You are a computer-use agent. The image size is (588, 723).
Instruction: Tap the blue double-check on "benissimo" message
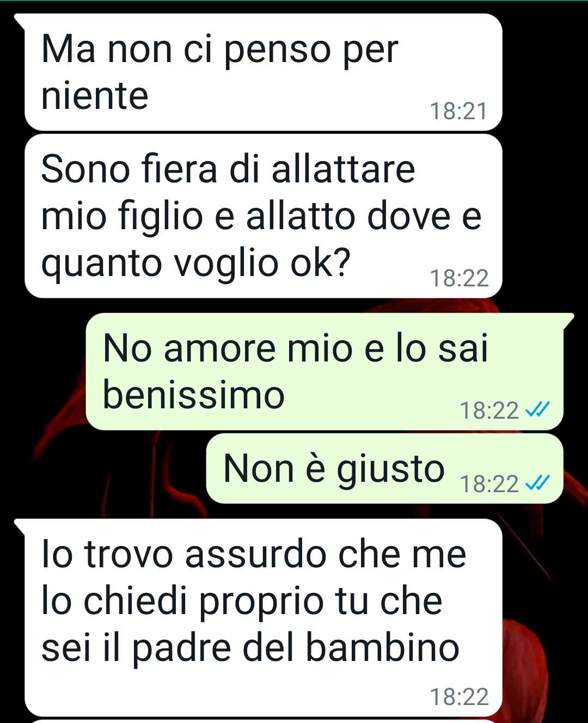click(x=537, y=409)
